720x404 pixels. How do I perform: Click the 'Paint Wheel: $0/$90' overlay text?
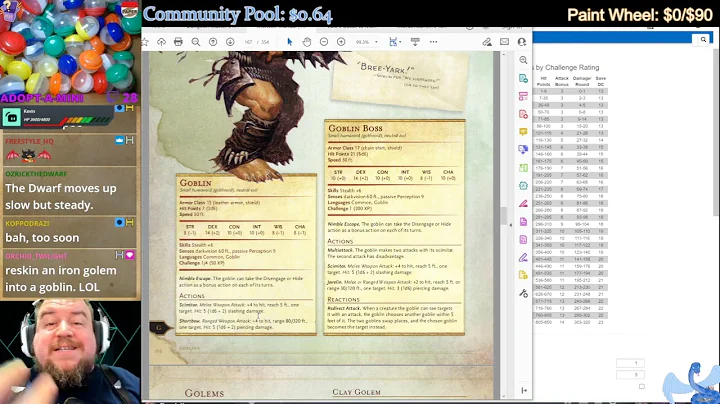coord(640,15)
